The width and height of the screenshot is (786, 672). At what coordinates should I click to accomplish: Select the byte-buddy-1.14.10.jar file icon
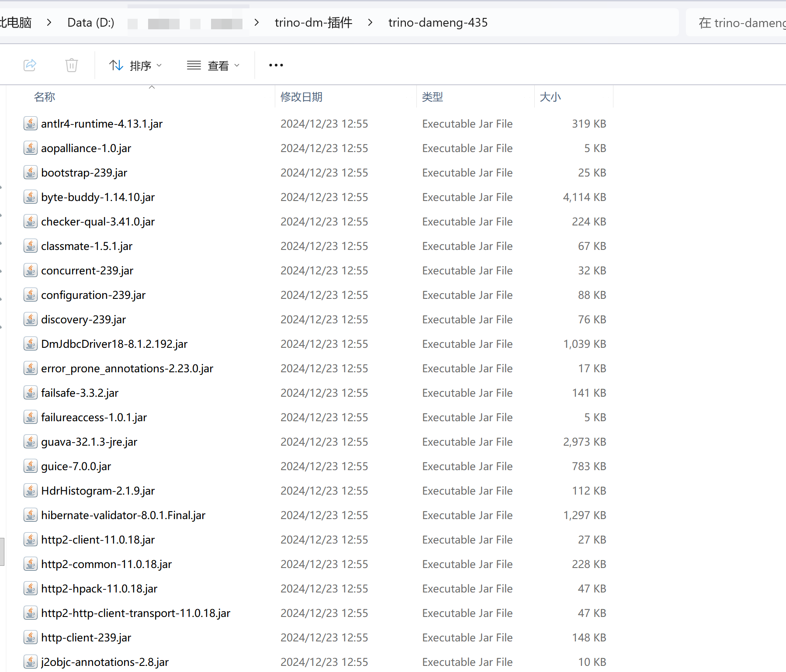pos(30,197)
